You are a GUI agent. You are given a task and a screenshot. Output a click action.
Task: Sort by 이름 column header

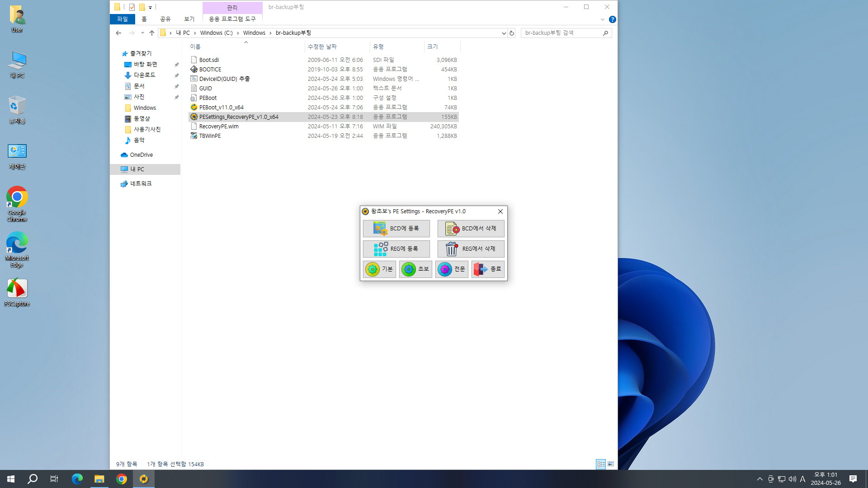pyautogui.click(x=246, y=47)
